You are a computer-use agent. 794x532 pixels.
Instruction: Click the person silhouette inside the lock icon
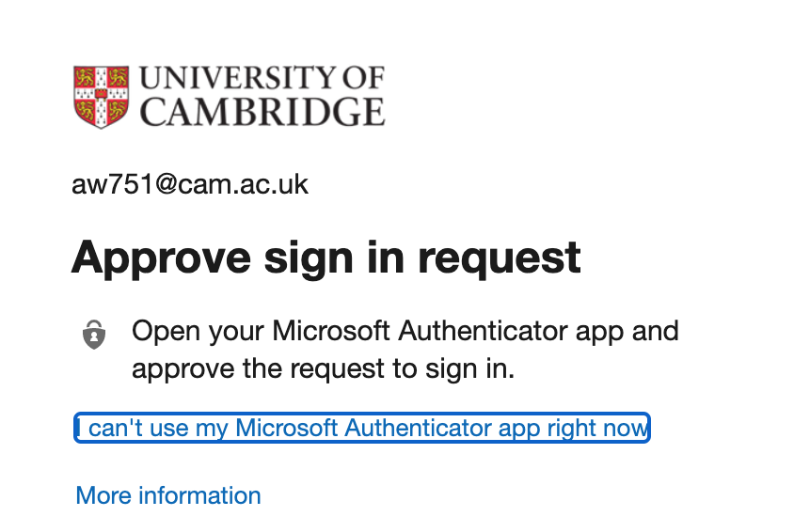click(94, 337)
